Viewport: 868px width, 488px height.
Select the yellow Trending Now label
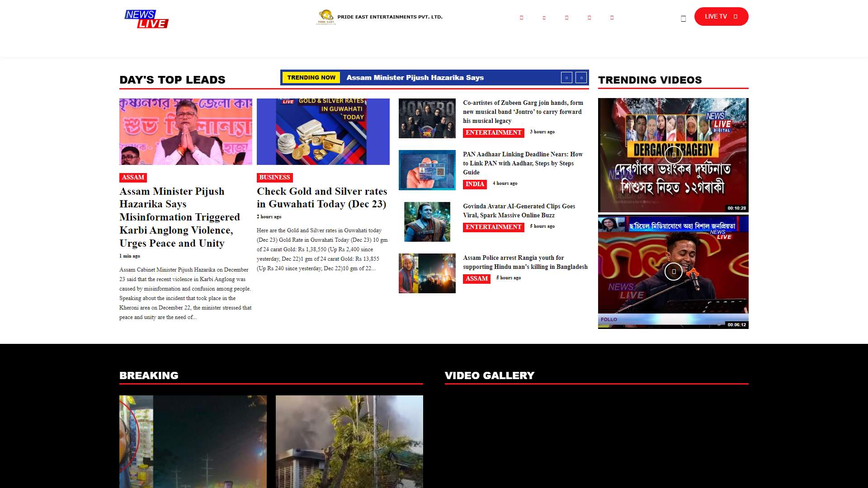click(311, 78)
